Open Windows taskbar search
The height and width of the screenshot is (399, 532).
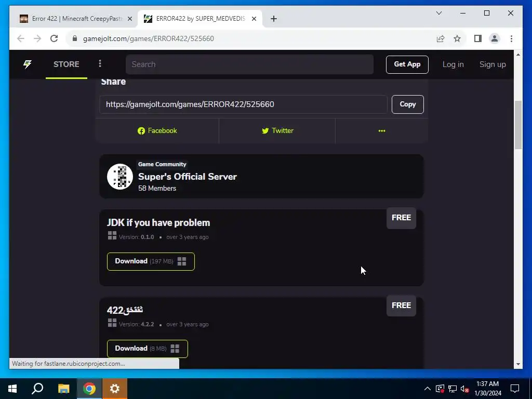[37, 389]
